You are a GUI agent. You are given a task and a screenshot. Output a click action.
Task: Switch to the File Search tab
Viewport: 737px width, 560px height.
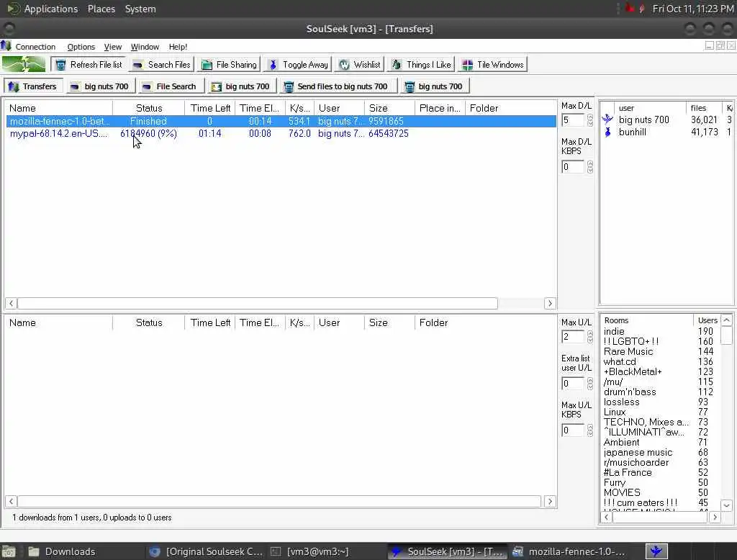pos(170,86)
